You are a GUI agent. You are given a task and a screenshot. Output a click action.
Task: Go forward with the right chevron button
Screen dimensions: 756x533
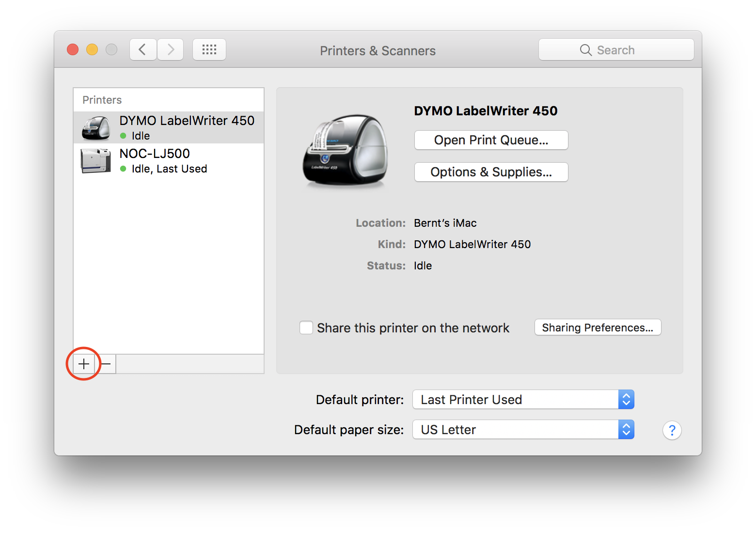tap(170, 49)
